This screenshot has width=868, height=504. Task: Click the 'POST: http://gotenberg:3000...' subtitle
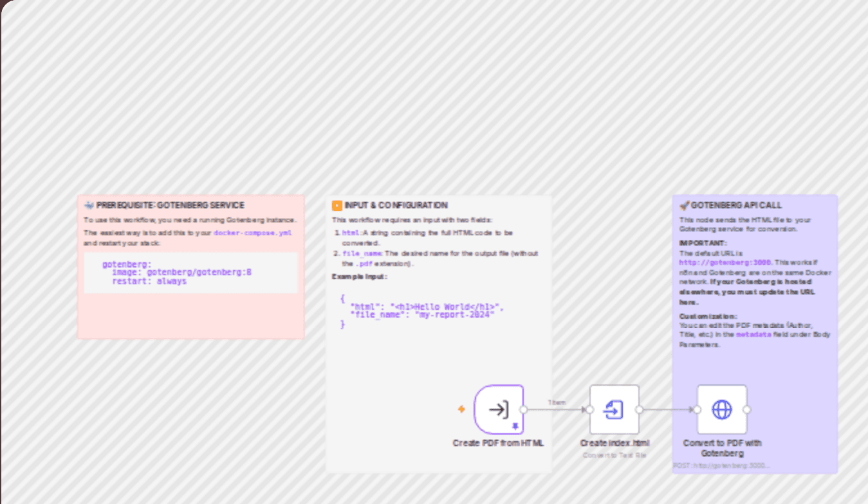click(721, 465)
